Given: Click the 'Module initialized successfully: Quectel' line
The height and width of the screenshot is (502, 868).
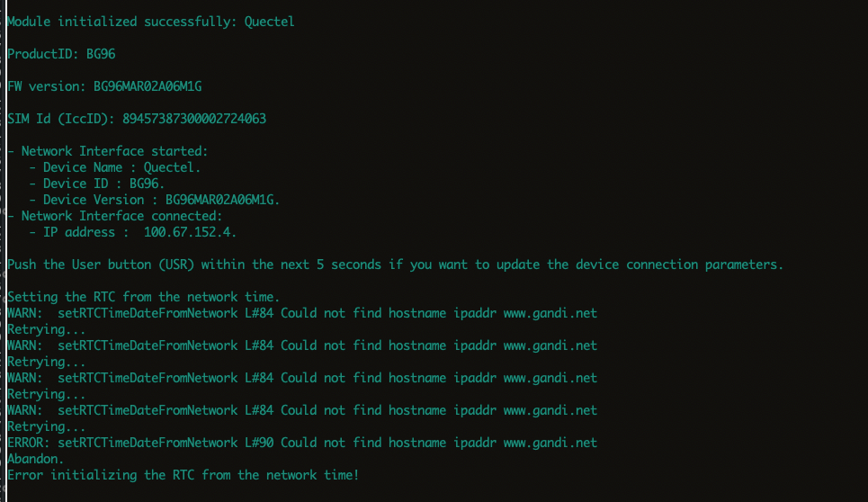Looking at the screenshot, I should (150, 22).
